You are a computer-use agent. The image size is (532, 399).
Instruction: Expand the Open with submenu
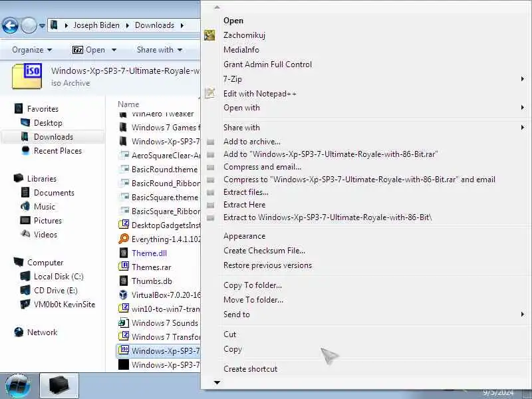(x=523, y=108)
